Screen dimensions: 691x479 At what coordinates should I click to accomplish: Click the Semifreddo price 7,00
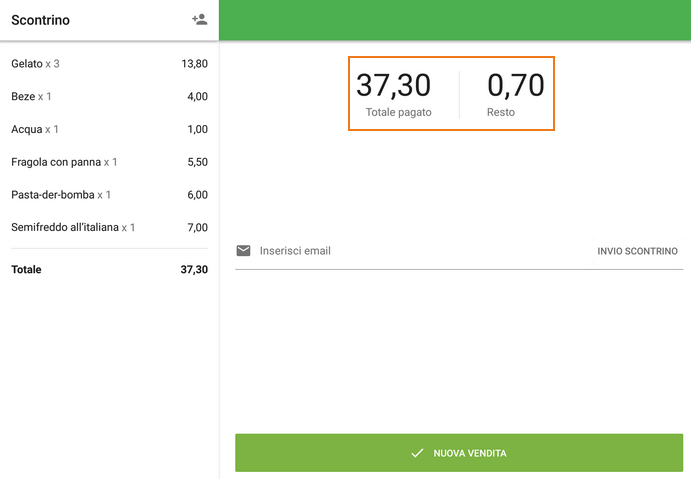(x=197, y=228)
